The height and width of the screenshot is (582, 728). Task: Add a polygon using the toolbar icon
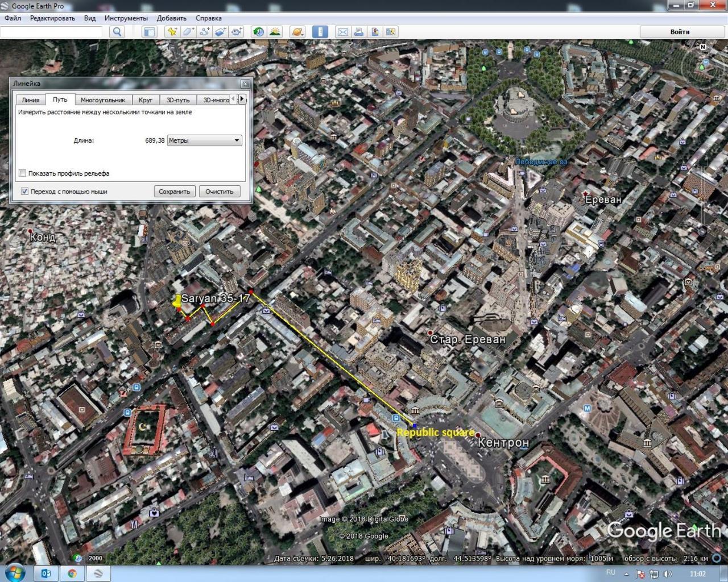coord(188,32)
